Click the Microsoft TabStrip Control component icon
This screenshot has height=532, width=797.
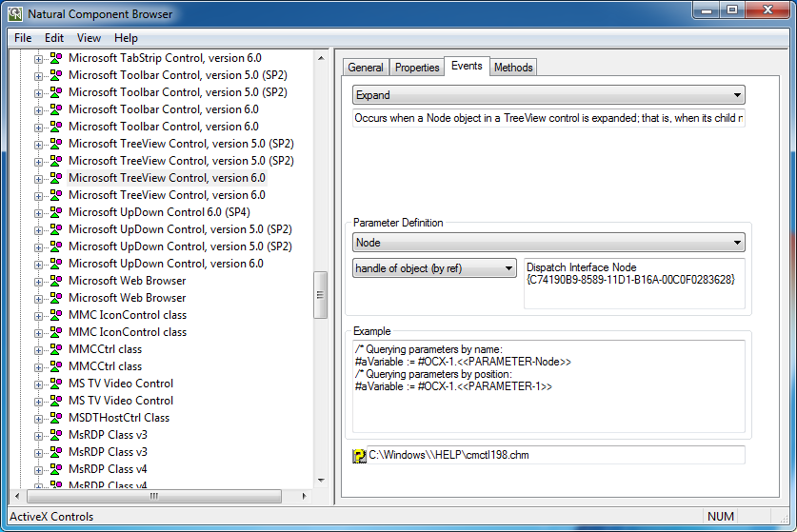tap(56, 58)
